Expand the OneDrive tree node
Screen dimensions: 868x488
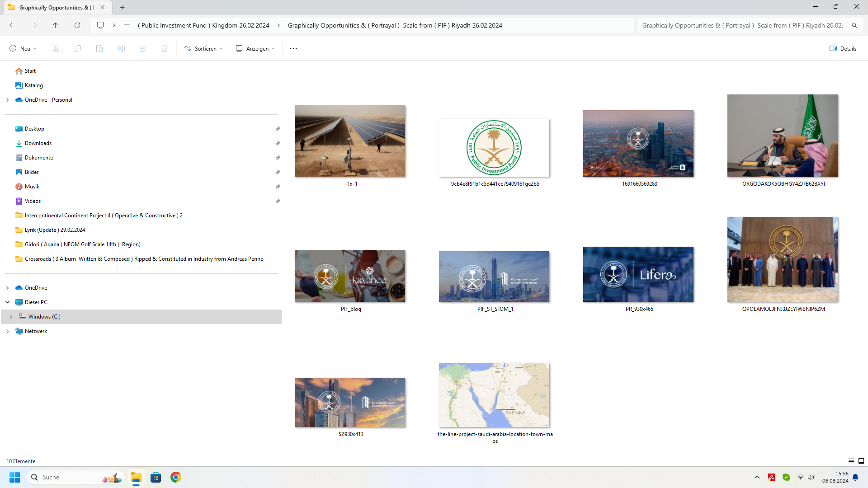pyautogui.click(x=7, y=288)
